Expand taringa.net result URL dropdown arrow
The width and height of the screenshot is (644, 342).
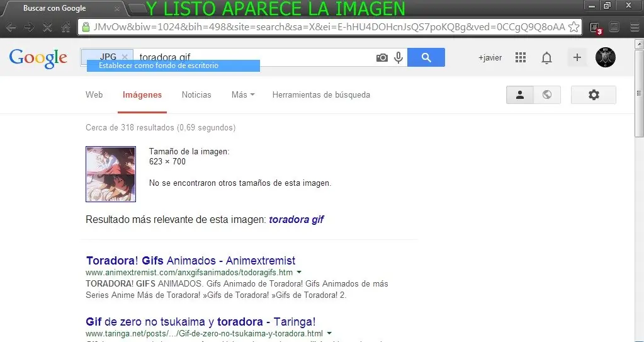coord(329,333)
